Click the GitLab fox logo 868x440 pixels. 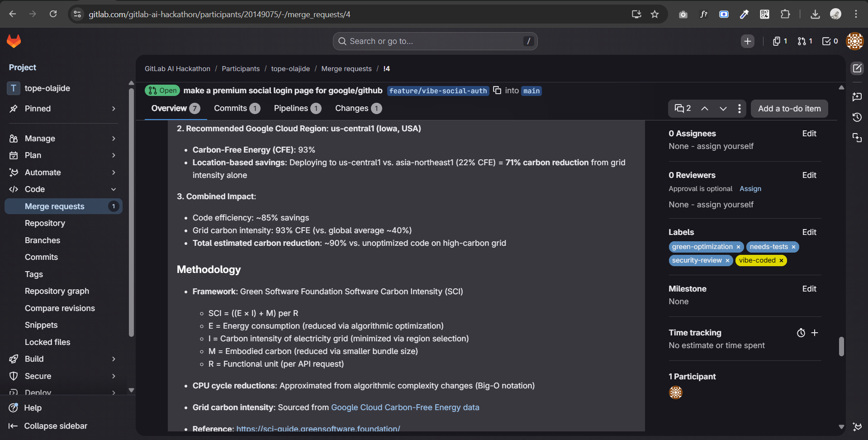click(x=14, y=41)
